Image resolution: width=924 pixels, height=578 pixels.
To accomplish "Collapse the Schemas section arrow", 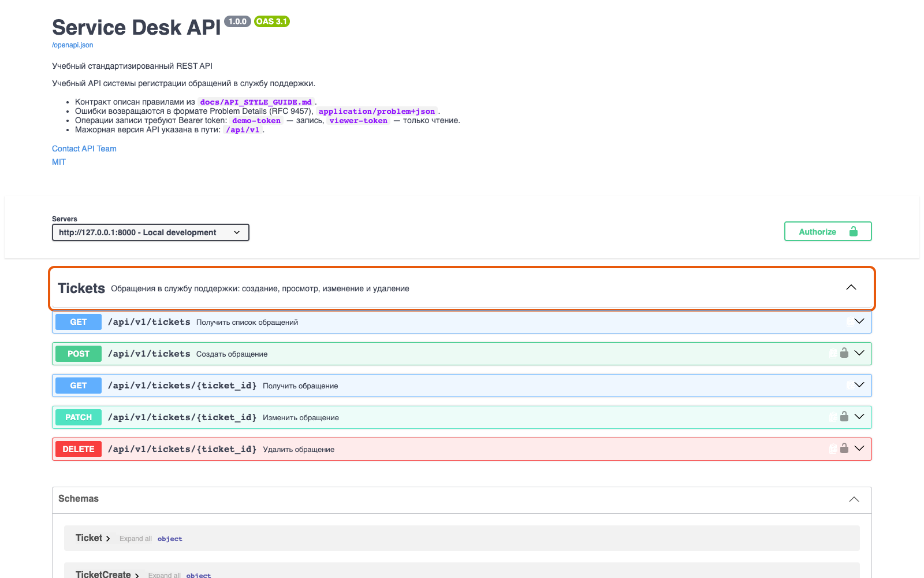I will 854,499.
